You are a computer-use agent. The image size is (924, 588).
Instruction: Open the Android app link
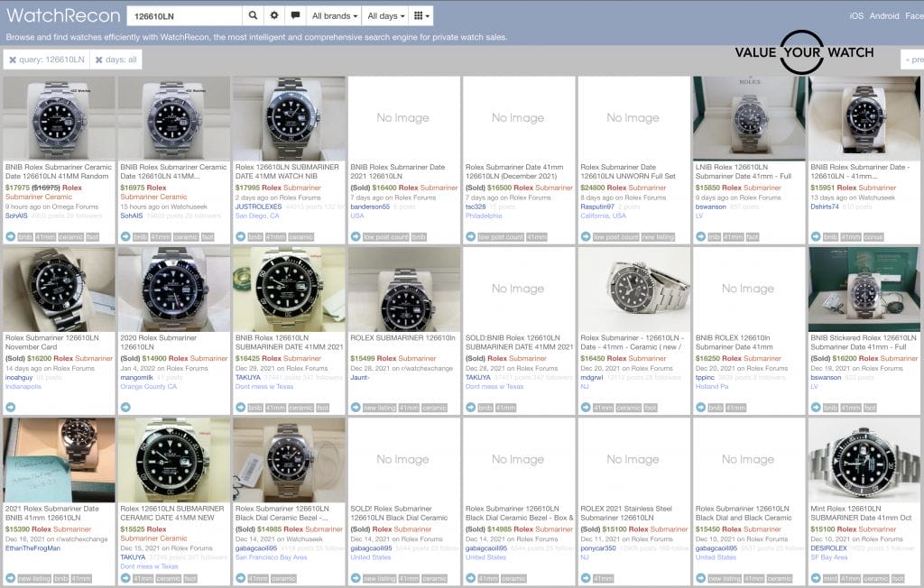(x=884, y=16)
